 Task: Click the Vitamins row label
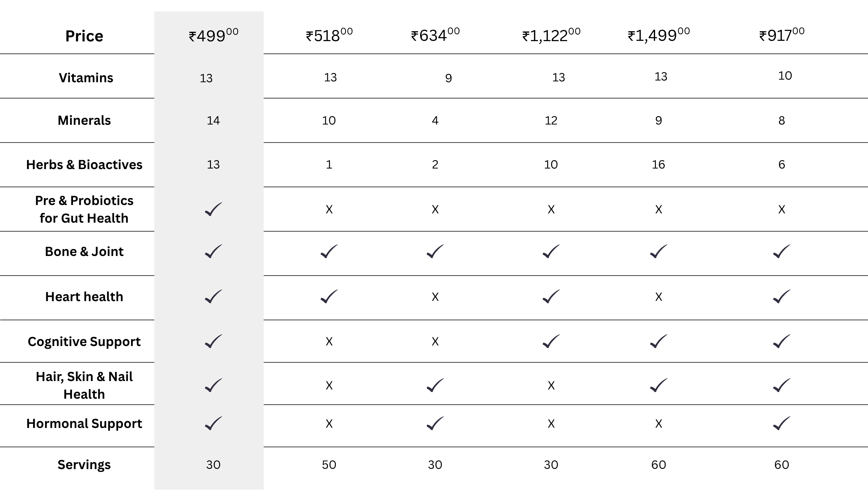click(x=86, y=78)
